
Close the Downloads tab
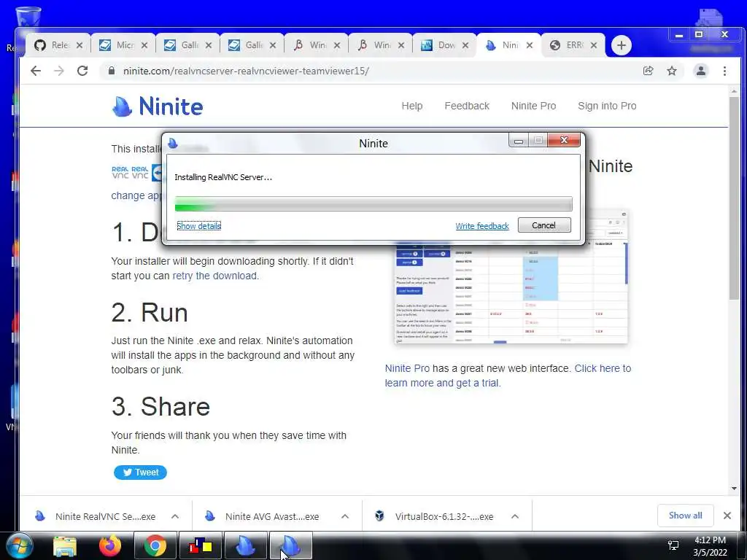pyautogui.click(x=465, y=45)
